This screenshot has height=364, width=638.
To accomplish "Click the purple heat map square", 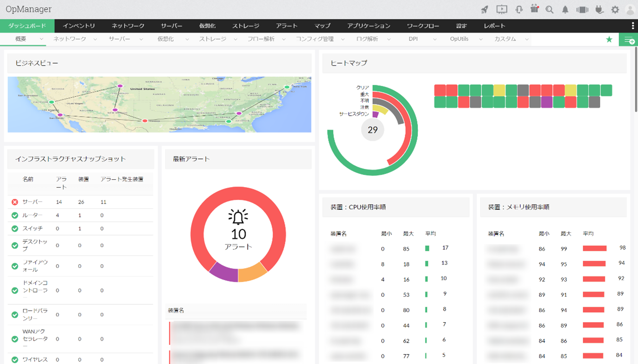I will [547, 102].
